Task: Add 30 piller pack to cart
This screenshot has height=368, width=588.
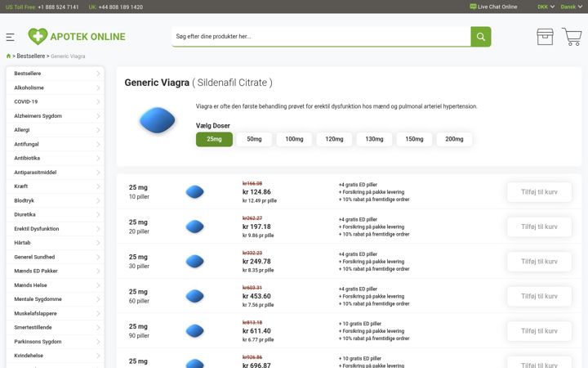Action: point(539,262)
